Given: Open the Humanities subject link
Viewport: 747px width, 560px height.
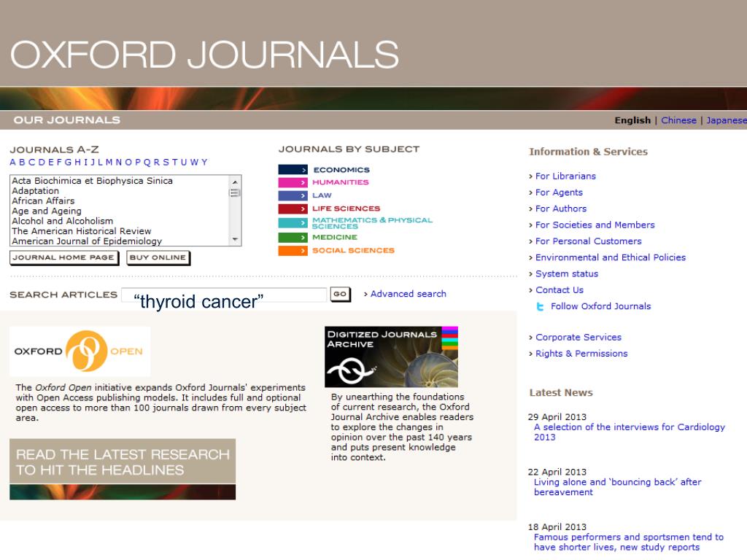Looking at the screenshot, I should click(340, 182).
